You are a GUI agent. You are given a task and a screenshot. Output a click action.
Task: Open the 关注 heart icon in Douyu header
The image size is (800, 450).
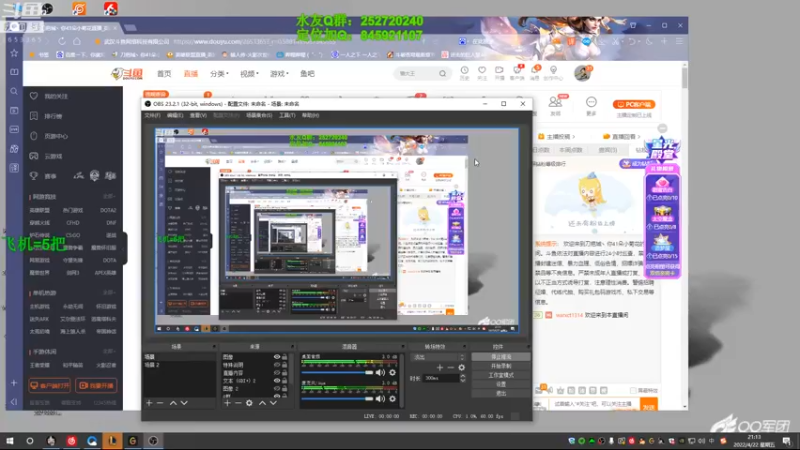[x=482, y=70]
